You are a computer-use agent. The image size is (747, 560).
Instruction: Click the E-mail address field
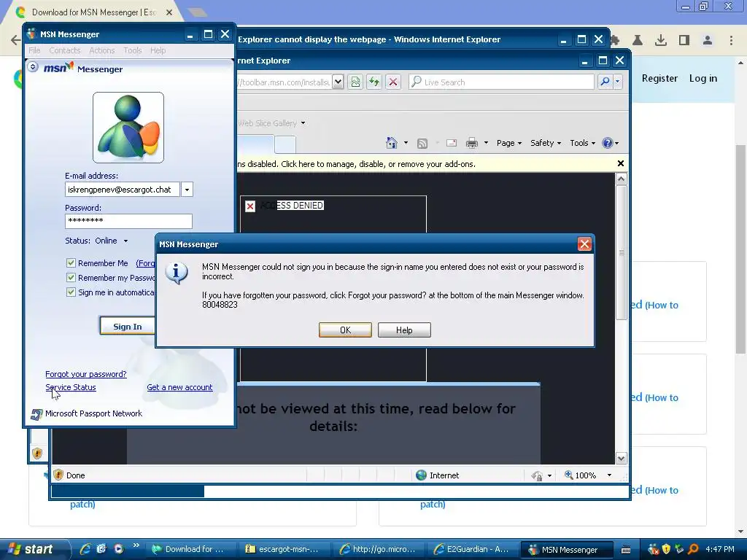[x=123, y=190]
